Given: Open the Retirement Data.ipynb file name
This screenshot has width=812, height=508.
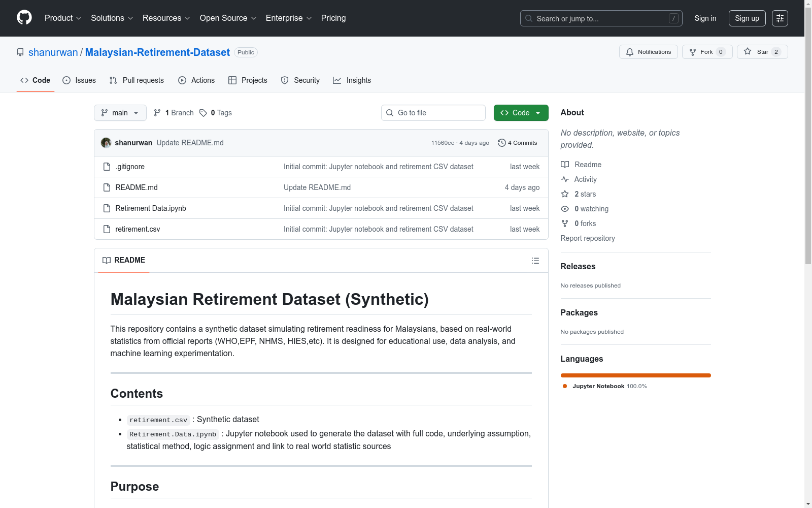Looking at the screenshot, I should pos(151,208).
